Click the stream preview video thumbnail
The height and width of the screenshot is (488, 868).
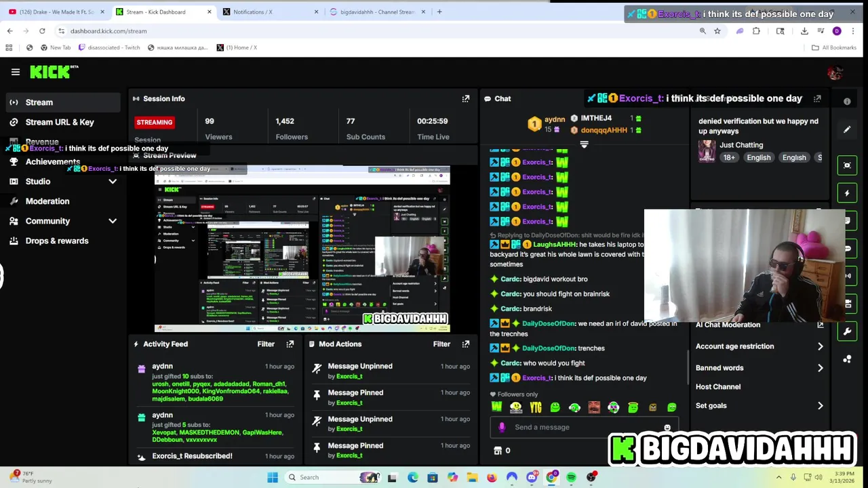point(302,248)
